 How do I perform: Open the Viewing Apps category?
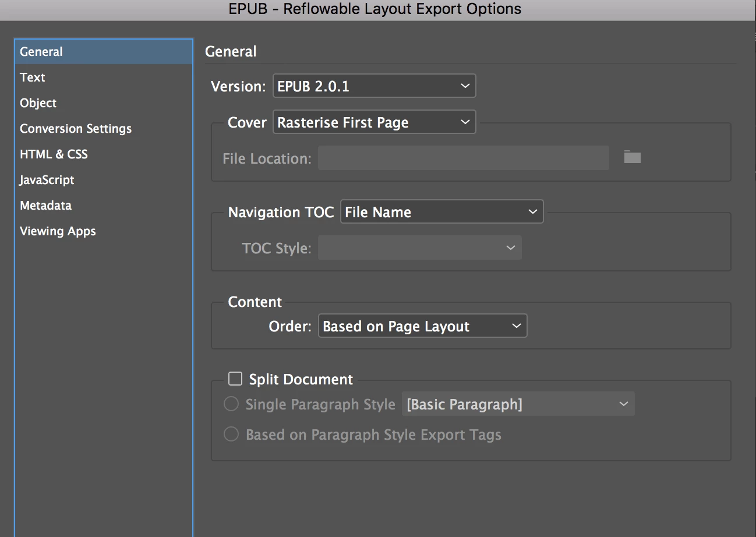104,231
